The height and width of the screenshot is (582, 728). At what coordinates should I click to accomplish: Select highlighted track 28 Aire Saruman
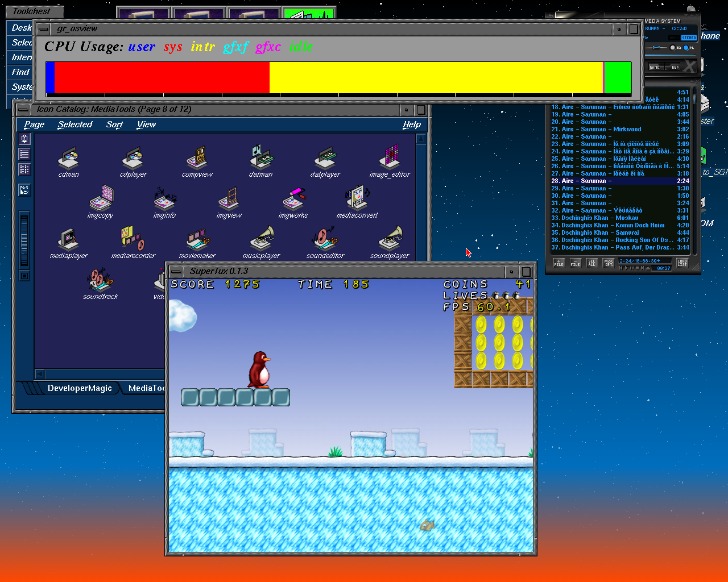pos(620,181)
